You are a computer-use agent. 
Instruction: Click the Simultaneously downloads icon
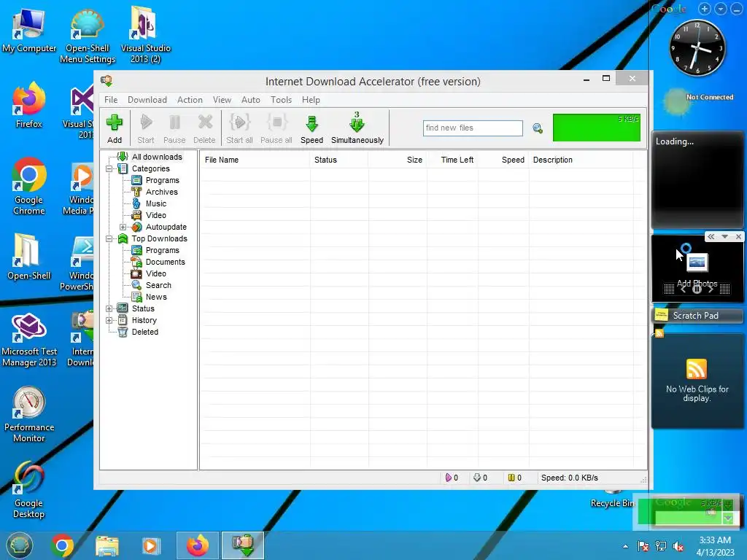(x=357, y=128)
